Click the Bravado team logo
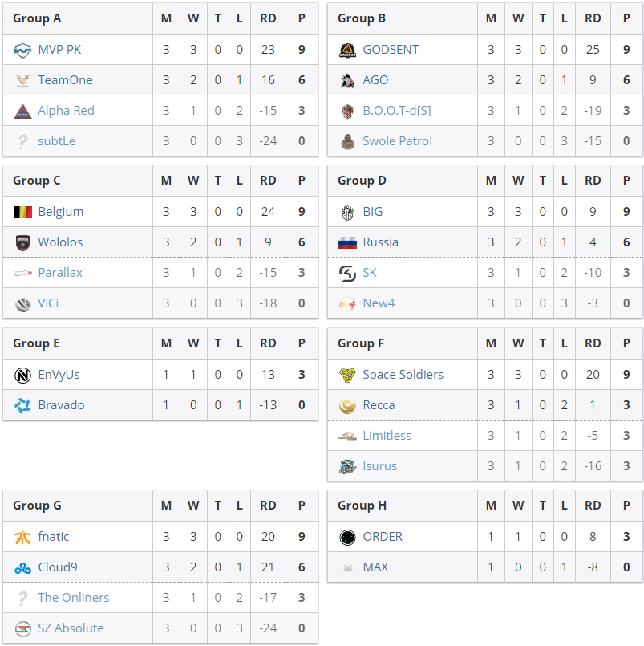Viewport: 644px width, 646px height. 22,405
